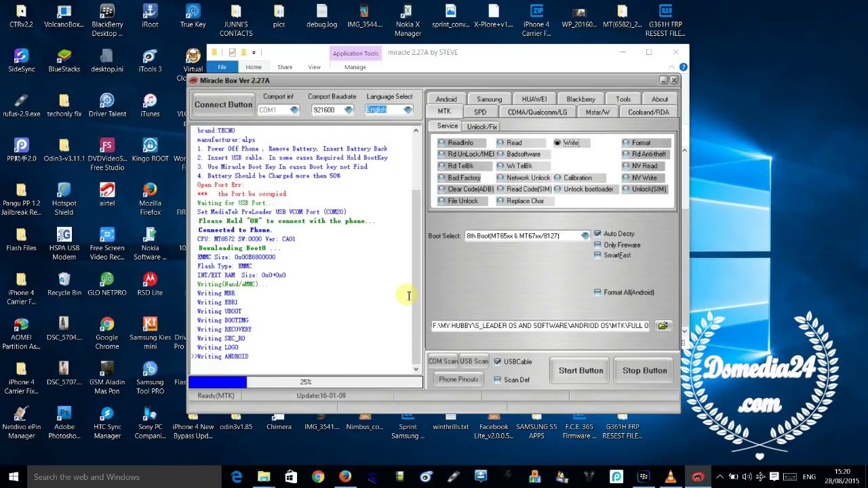
Task: Open the Boot Select dropdown
Action: pyautogui.click(x=585, y=236)
